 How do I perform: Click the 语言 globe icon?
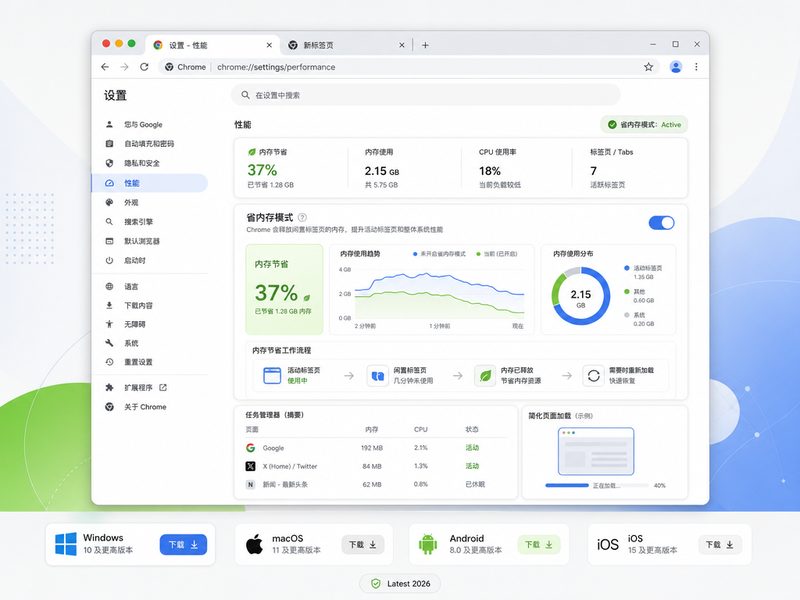point(109,286)
